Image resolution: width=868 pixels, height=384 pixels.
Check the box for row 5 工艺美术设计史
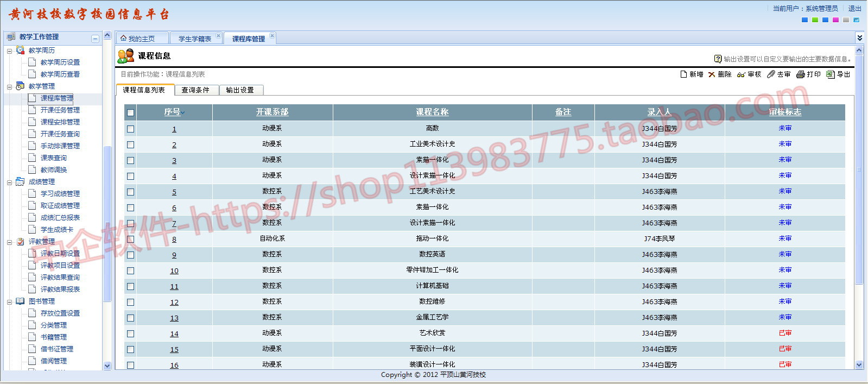[x=130, y=192]
